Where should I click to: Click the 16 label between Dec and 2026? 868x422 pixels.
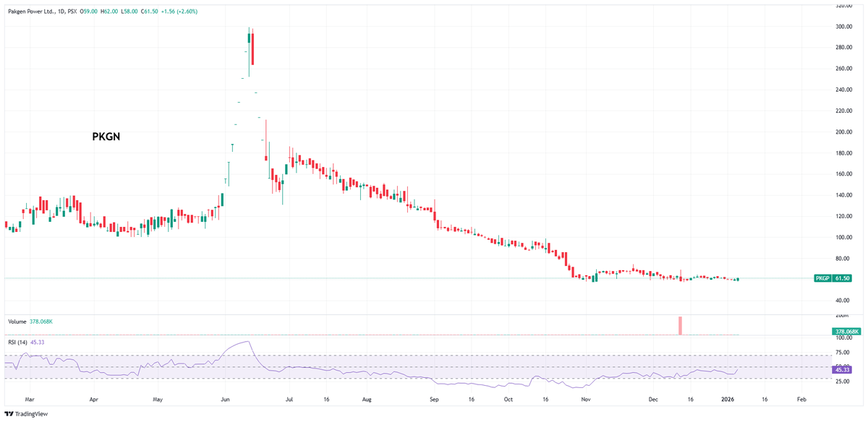coord(691,398)
